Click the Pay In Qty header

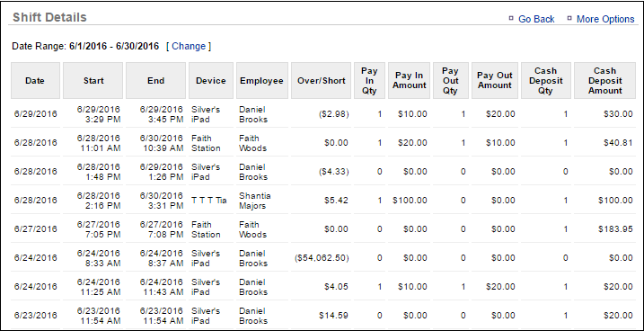tap(370, 81)
